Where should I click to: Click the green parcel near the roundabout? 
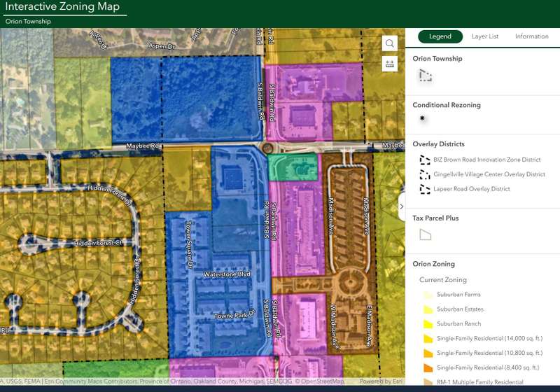[293, 168]
